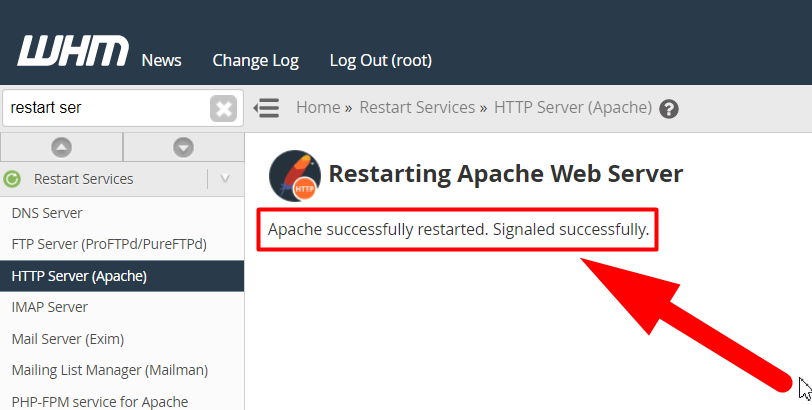Open Restart Services breadcrumb
The width and height of the screenshot is (812, 410).
417,108
